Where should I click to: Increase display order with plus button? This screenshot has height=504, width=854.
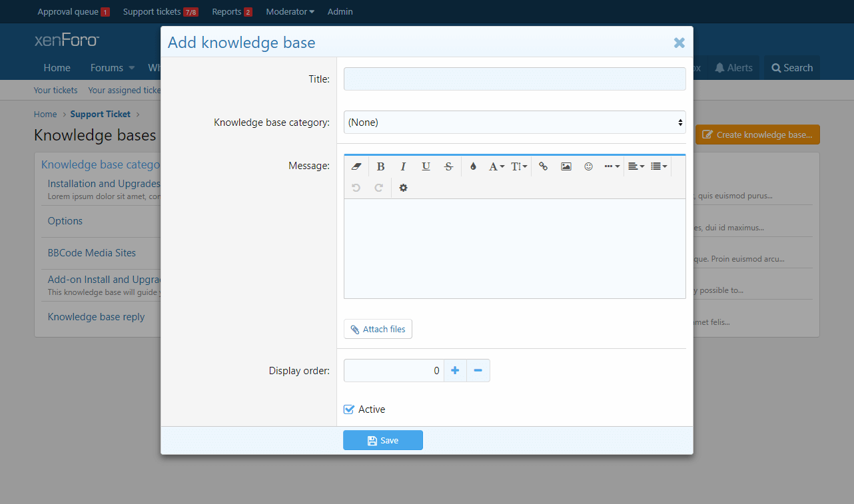[x=455, y=370]
